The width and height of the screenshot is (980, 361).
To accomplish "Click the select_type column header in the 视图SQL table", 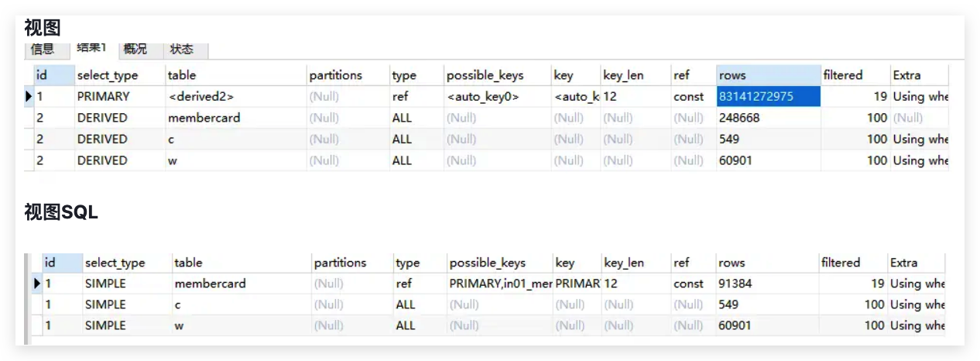I will coord(126,263).
